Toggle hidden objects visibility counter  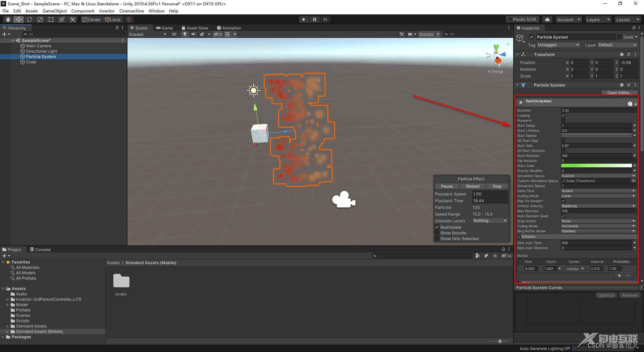point(218,34)
